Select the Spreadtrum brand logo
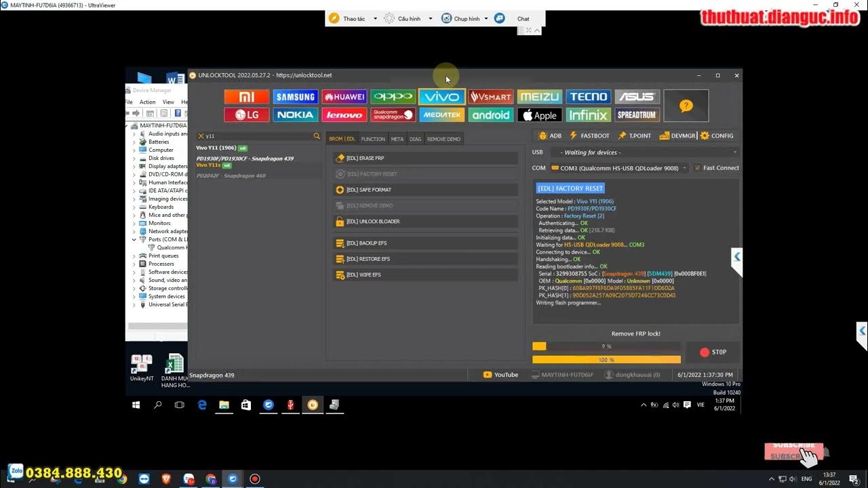 click(x=637, y=115)
